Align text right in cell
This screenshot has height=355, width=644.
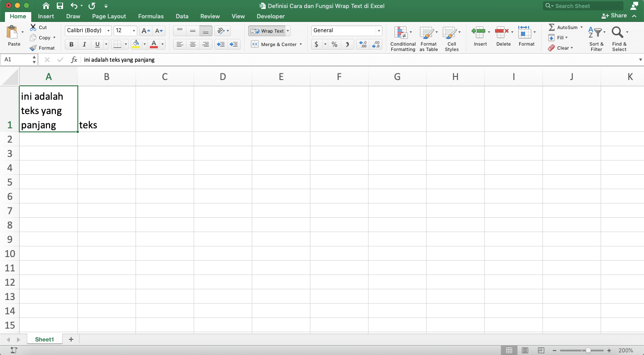[206, 44]
